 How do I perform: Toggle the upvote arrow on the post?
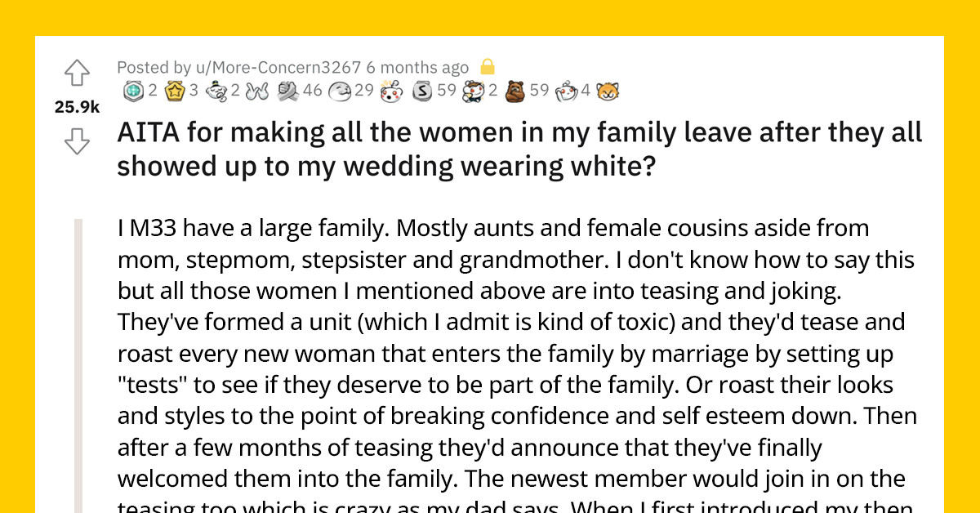coord(76,73)
